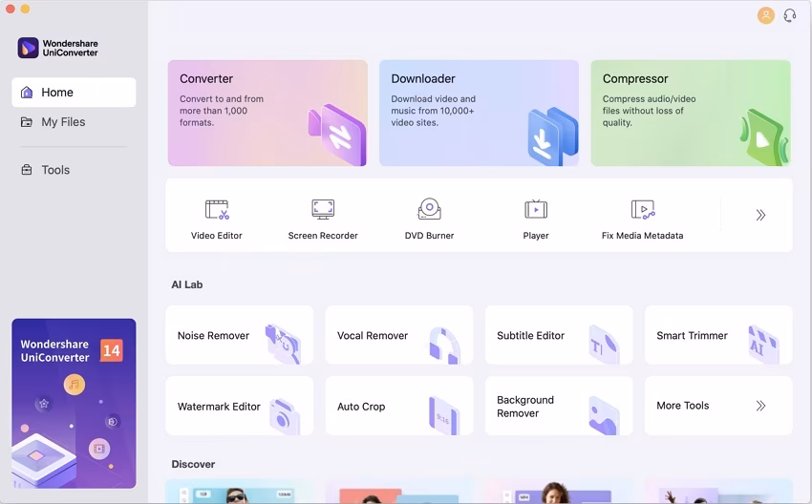Open the third Discover thumbnail with curly-haired woman
This screenshot has width=812, height=504.
pos(561,492)
